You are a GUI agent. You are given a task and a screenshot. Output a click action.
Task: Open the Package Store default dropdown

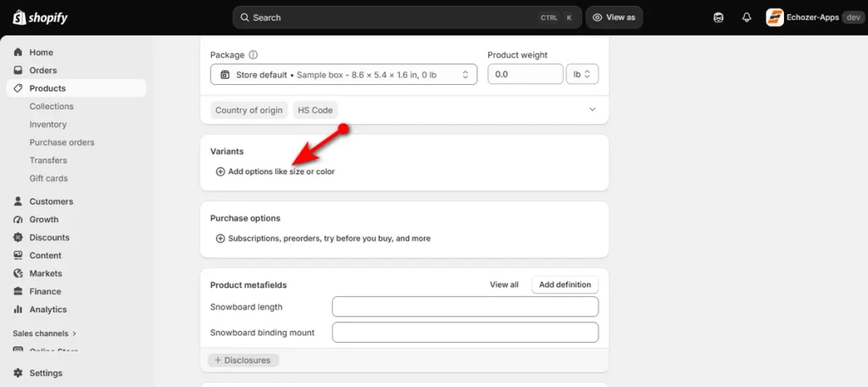click(343, 75)
